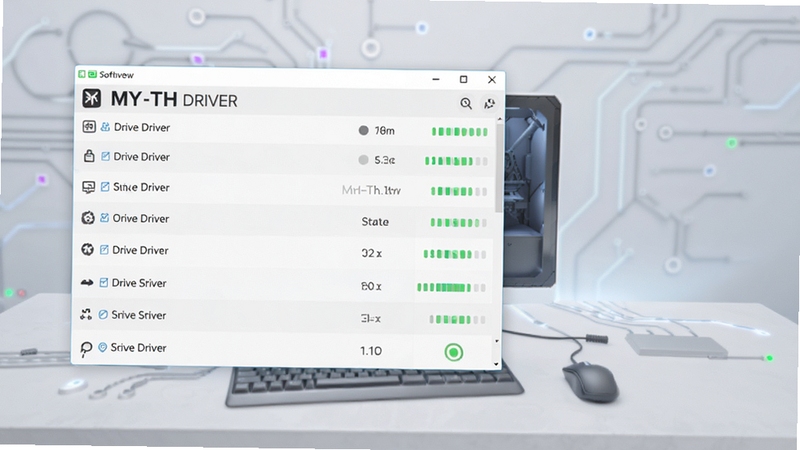The image size is (800, 450).
Task: Click the progress bar on the State row
Action: tap(458, 223)
